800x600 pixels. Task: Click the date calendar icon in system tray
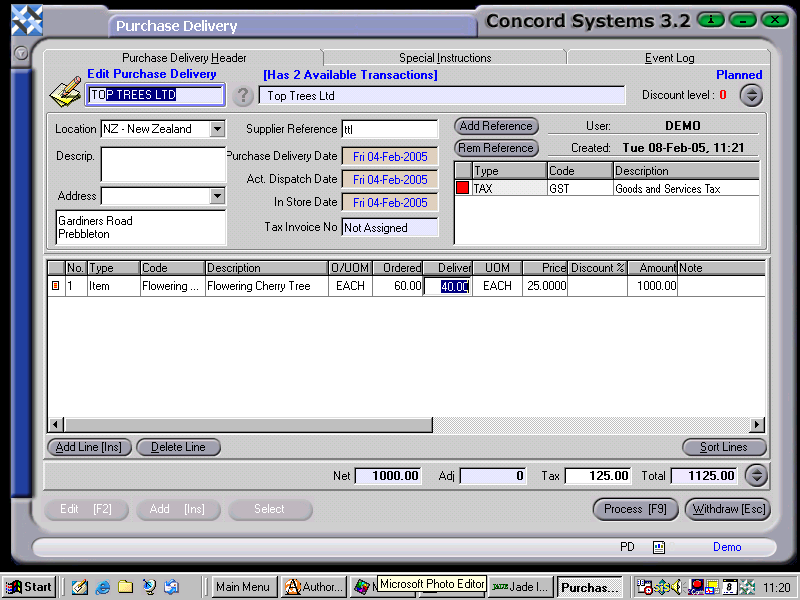click(729, 587)
